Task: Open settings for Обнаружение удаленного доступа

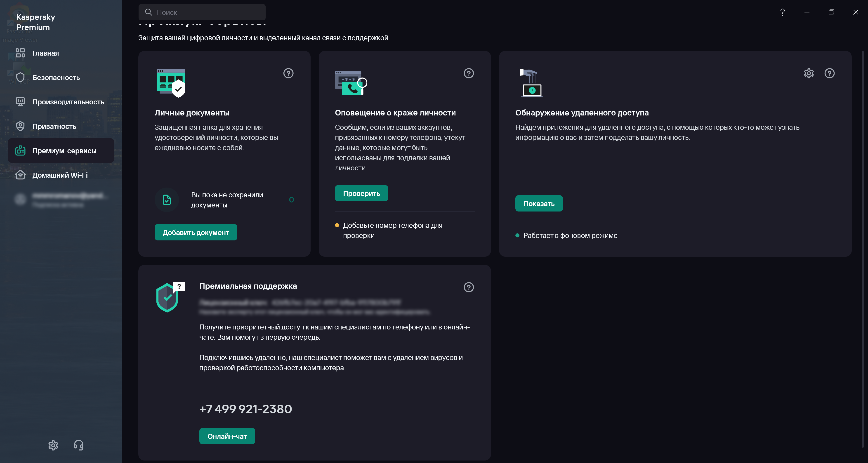Action: click(809, 73)
